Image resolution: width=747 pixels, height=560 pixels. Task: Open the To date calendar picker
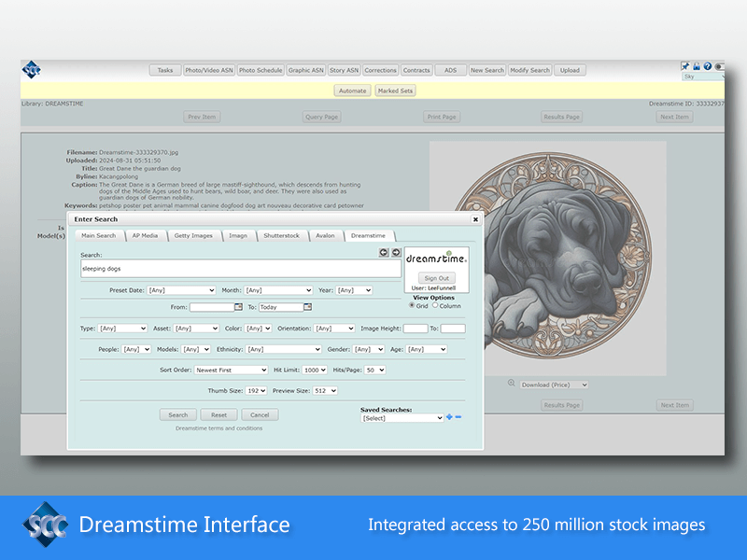coord(308,307)
